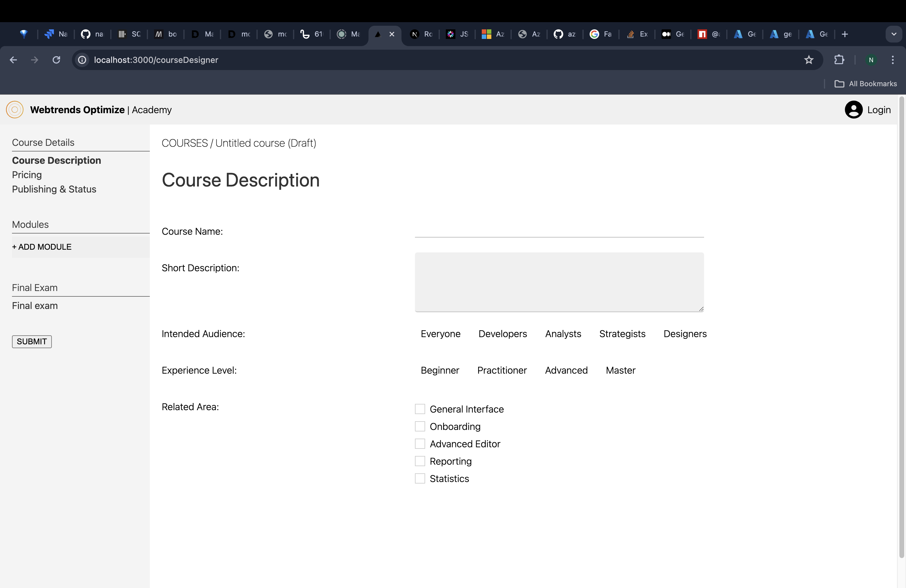Click the Login link

pos(879,110)
